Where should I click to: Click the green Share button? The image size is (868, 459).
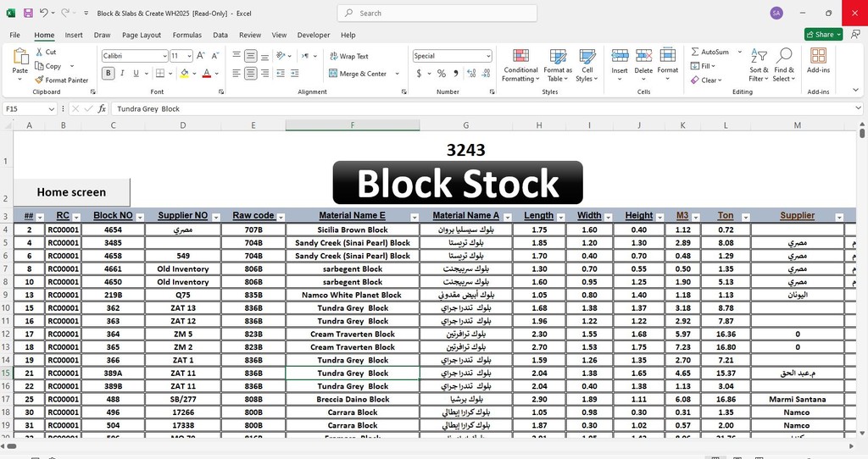pos(821,35)
